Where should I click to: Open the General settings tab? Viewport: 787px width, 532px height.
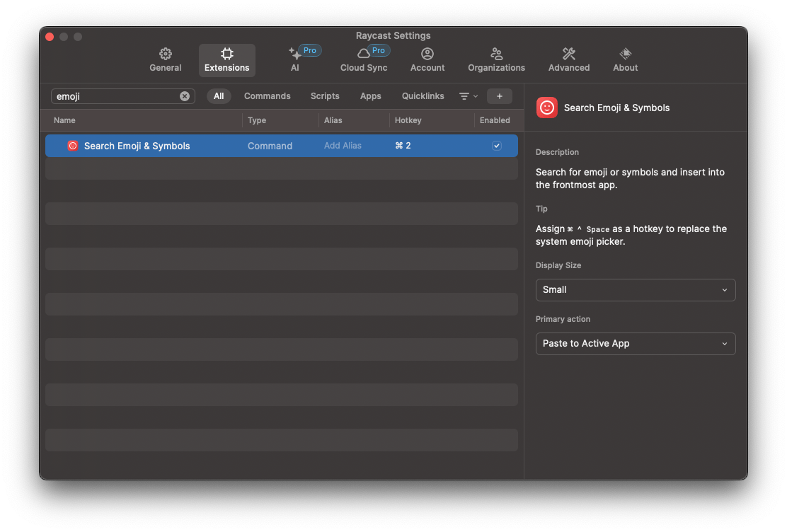pos(165,60)
